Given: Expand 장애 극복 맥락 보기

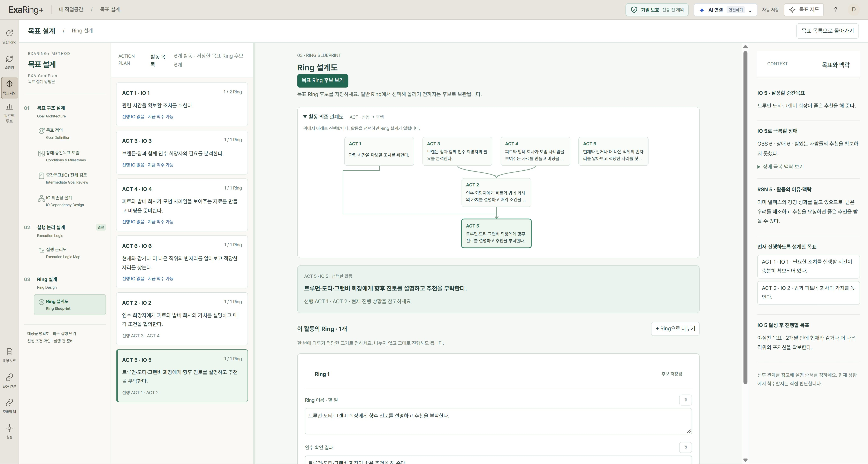Looking at the screenshot, I should click(780, 167).
